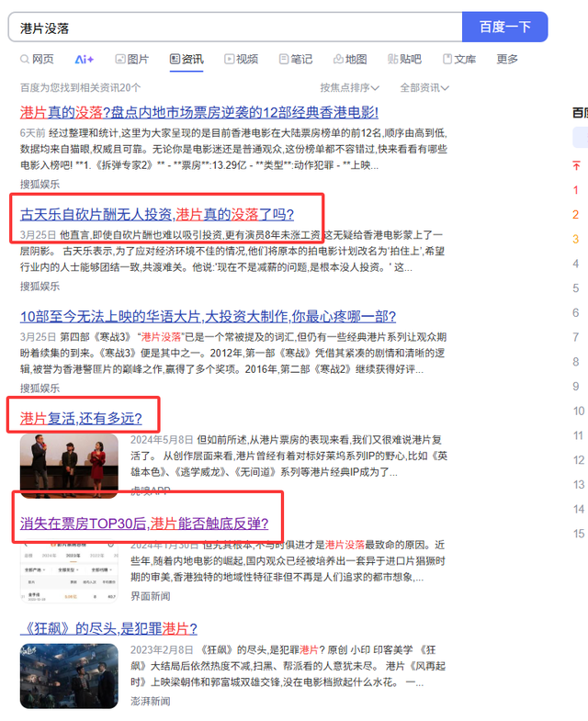The width and height of the screenshot is (588, 721).
Task: Select hot list rank number 8
Action: 575,362
